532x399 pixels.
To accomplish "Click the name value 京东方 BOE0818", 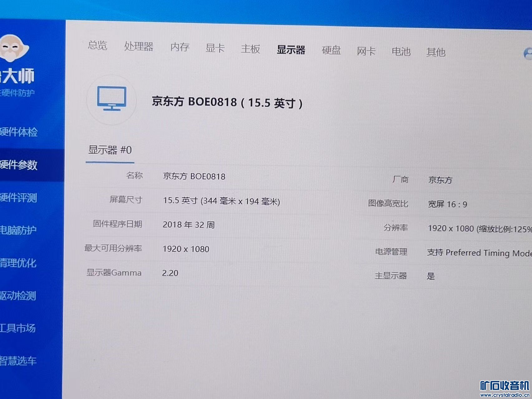I will pyautogui.click(x=194, y=176).
